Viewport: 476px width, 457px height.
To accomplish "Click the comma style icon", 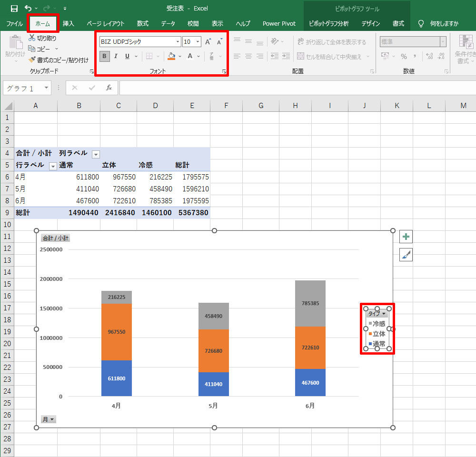I will click(415, 56).
